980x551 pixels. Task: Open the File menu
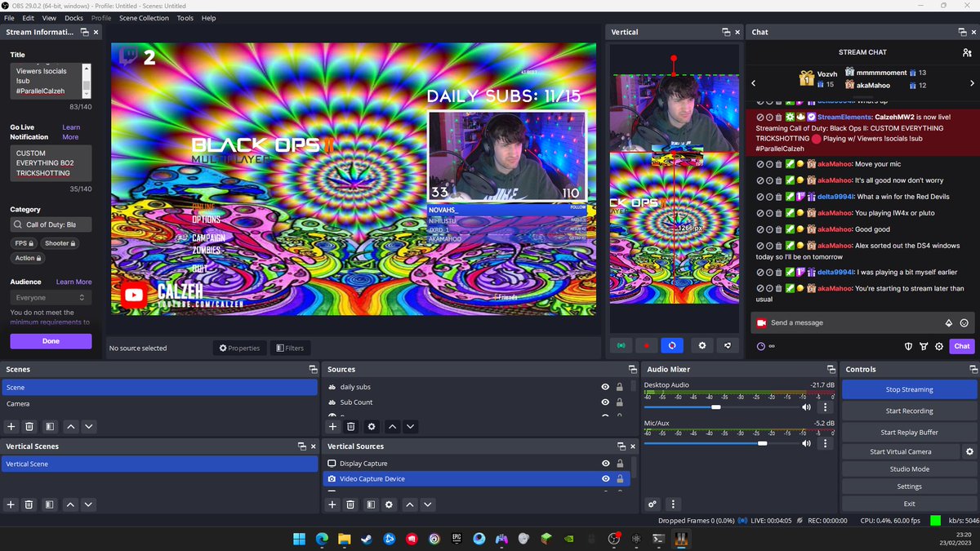point(9,18)
